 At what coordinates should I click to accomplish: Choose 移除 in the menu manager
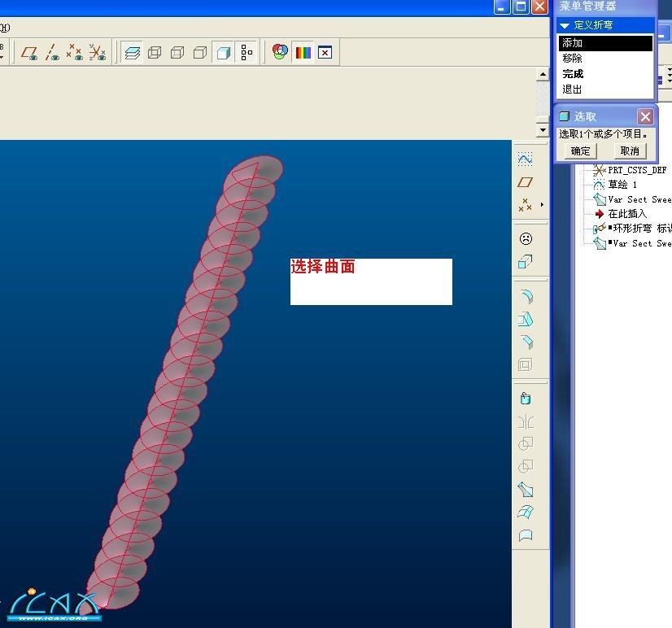(x=572, y=59)
